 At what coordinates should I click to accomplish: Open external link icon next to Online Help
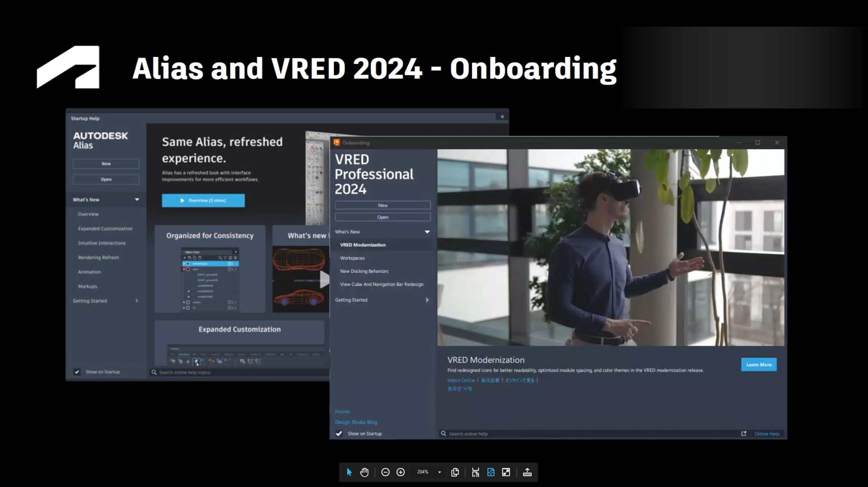click(x=743, y=433)
